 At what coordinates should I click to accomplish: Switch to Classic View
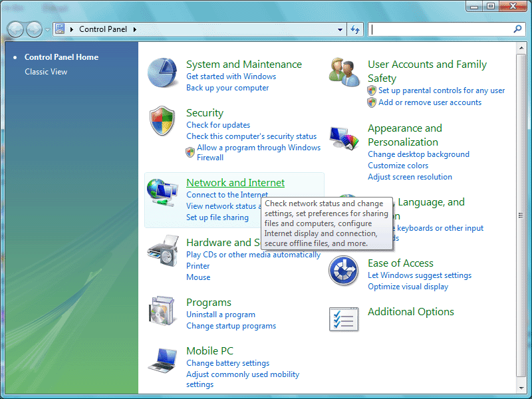[x=46, y=72]
